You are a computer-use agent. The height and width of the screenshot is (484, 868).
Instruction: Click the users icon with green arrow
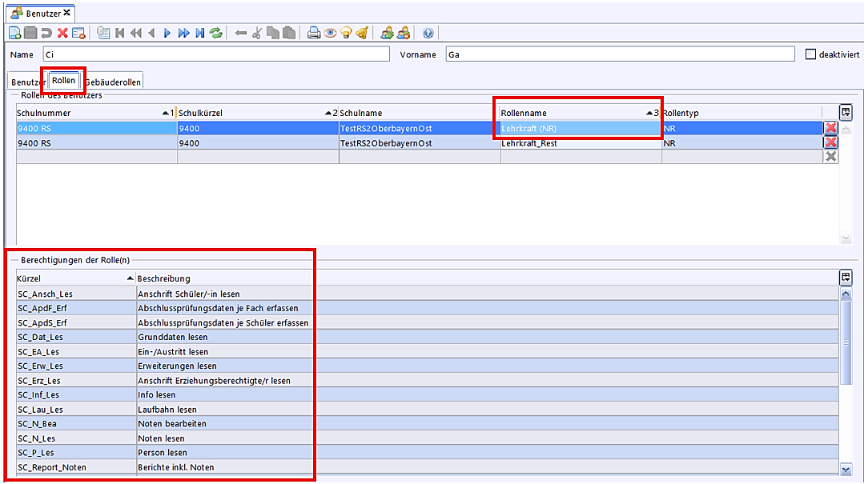(x=387, y=33)
